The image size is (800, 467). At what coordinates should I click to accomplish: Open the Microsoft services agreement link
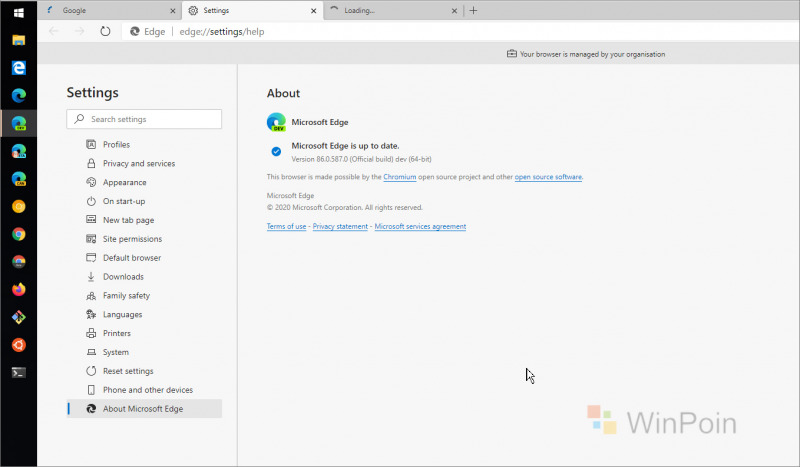click(420, 227)
